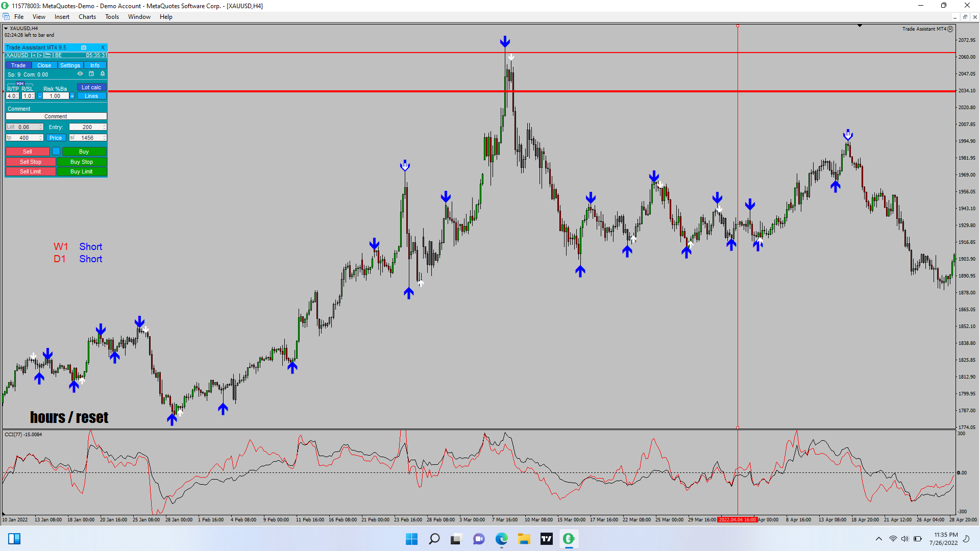Click the screenshot camera icon in Trade Assistant
The image size is (980, 551).
84,47
